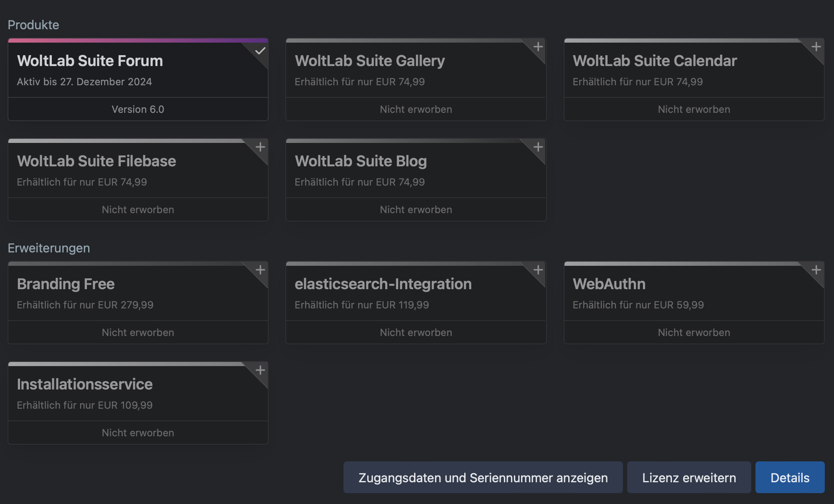Image resolution: width=834 pixels, height=504 pixels.
Task: Add WebAuthn extension via plus icon
Action: (x=816, y=270)
